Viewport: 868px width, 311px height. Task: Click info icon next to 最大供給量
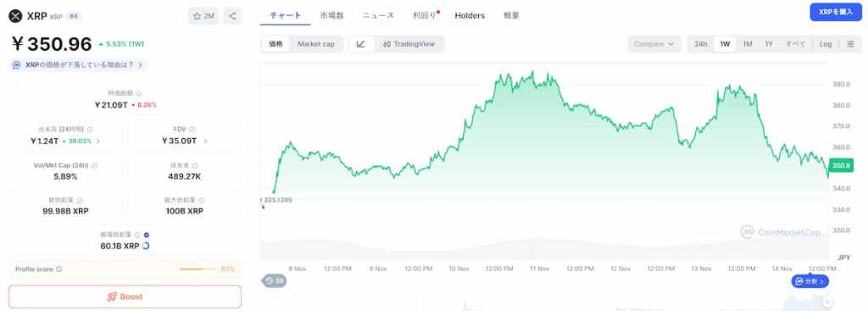point(201,200)
